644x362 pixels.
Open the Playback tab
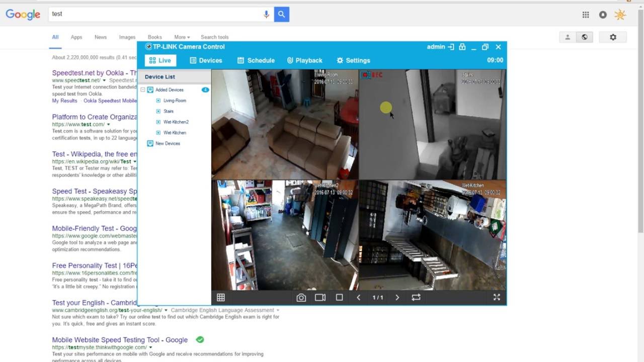click(304, 60)
